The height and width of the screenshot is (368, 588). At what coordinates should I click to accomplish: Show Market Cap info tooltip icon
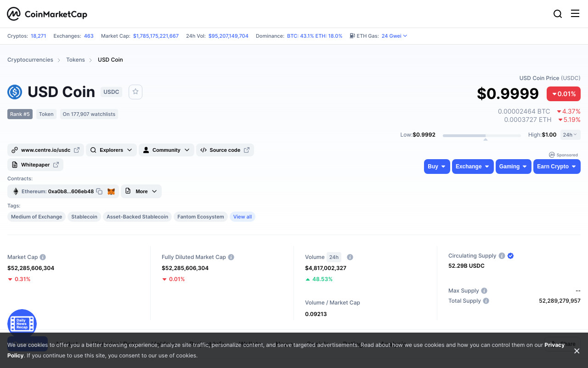pos(43,257)
